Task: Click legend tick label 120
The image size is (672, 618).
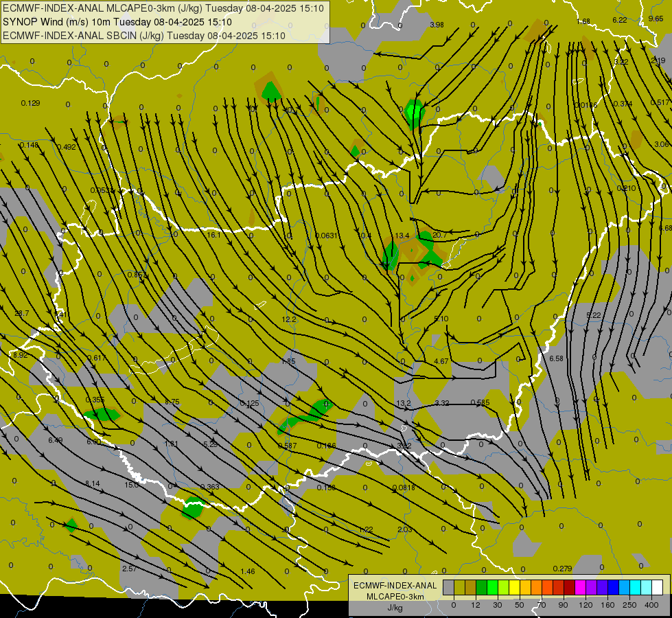Action: 586,605
